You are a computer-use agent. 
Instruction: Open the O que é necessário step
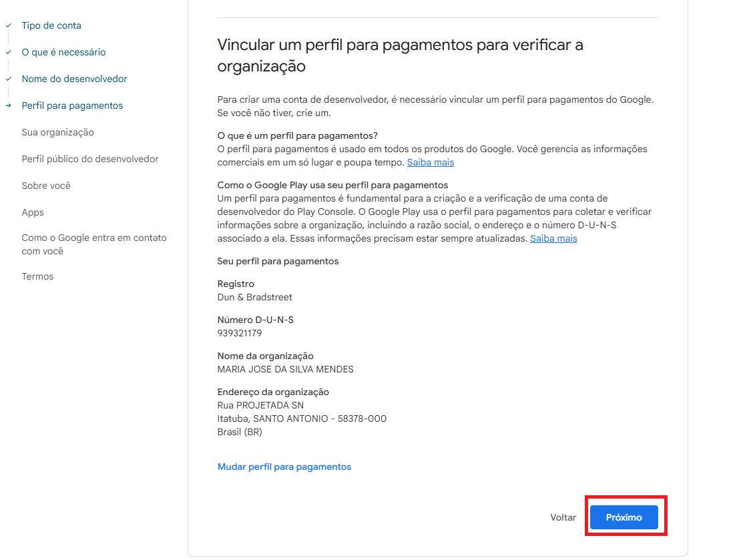click(63, 52)
